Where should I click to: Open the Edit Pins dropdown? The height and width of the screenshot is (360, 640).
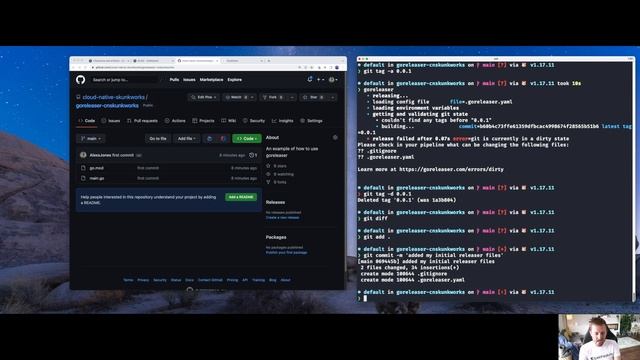204,97
